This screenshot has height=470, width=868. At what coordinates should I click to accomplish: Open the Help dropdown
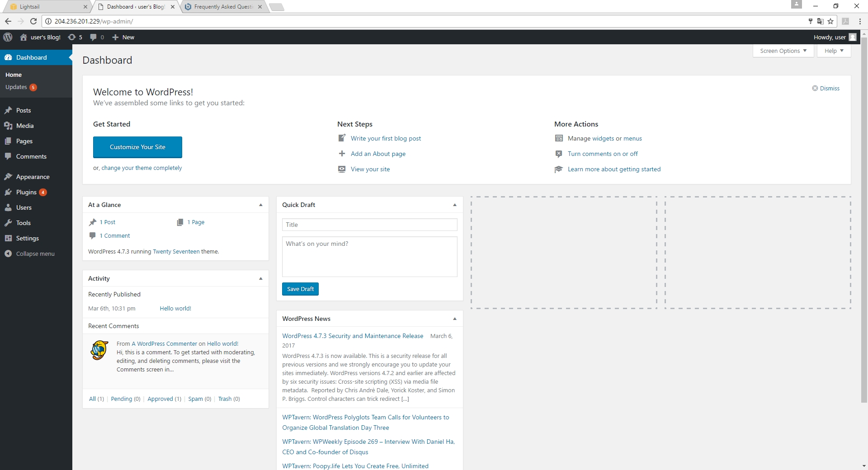pos(834,51)
